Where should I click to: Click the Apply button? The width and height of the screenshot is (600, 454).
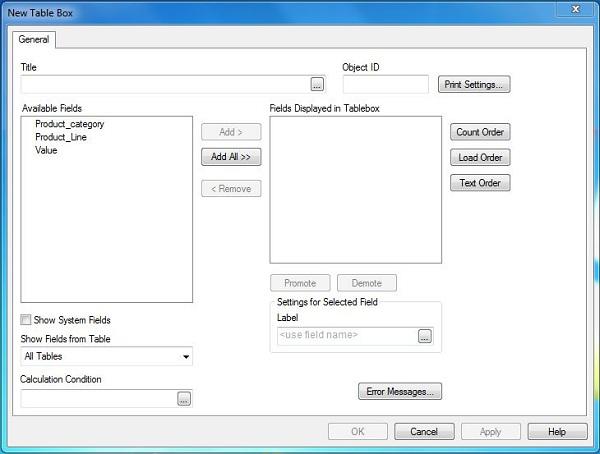pyautogui.click(x=491, y=431)
